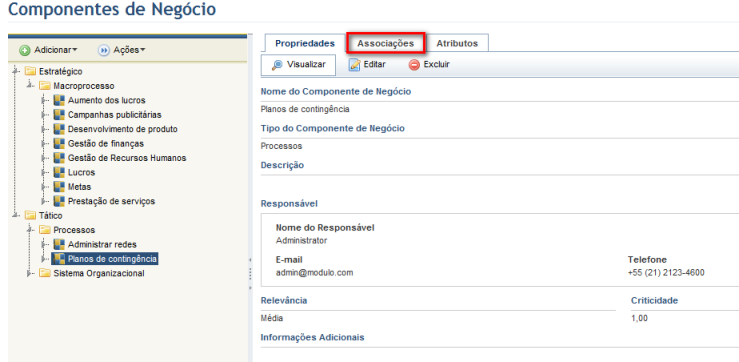Select Prestação de serviços in the tree

(111, 201)
